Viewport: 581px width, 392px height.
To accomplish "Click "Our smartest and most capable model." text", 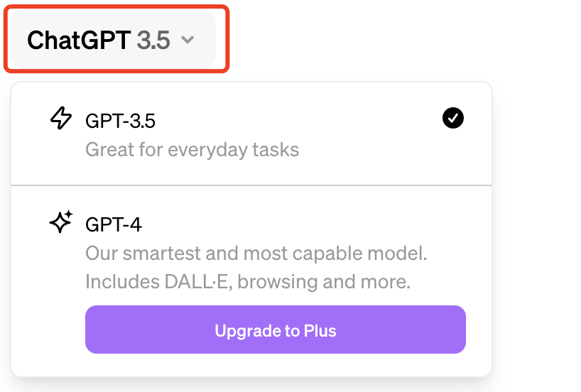I will [256, 254].
